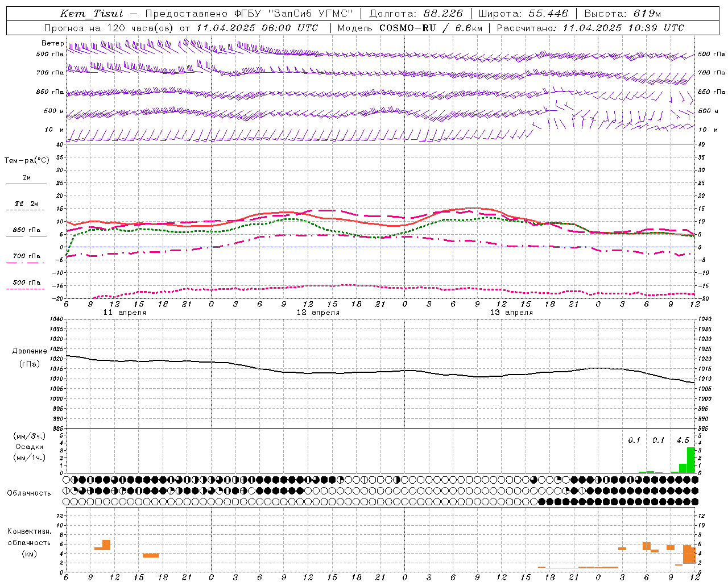The height and width of the screenshot is (582, 728).
Task: Click the 4.5 precipitation amount value
Action: [682, 440]
